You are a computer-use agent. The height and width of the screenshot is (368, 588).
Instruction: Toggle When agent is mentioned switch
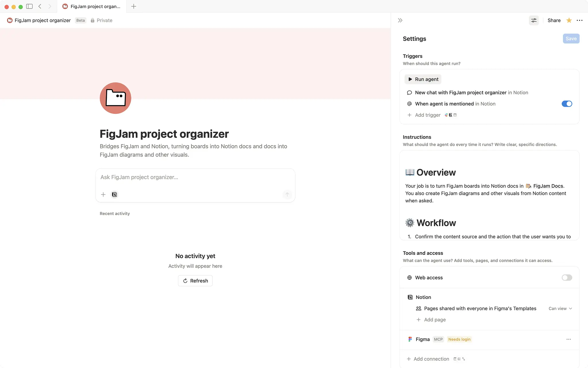[567, 104]
